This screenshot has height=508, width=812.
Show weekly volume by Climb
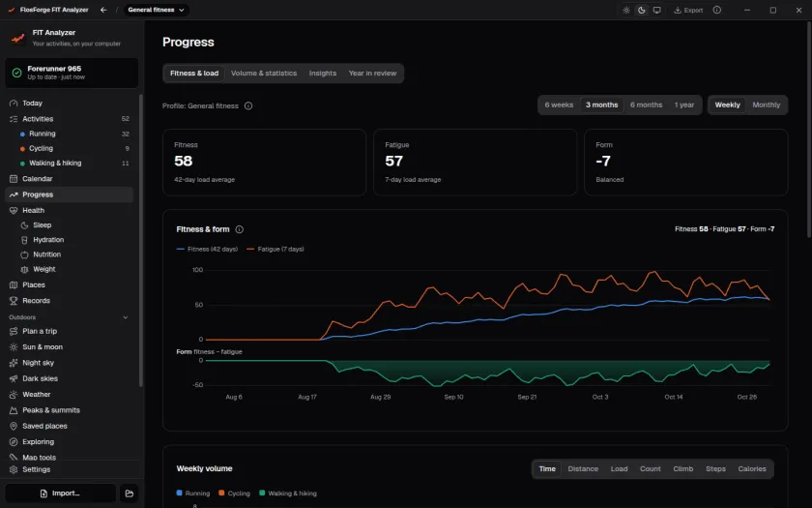(x=683, y=468)
